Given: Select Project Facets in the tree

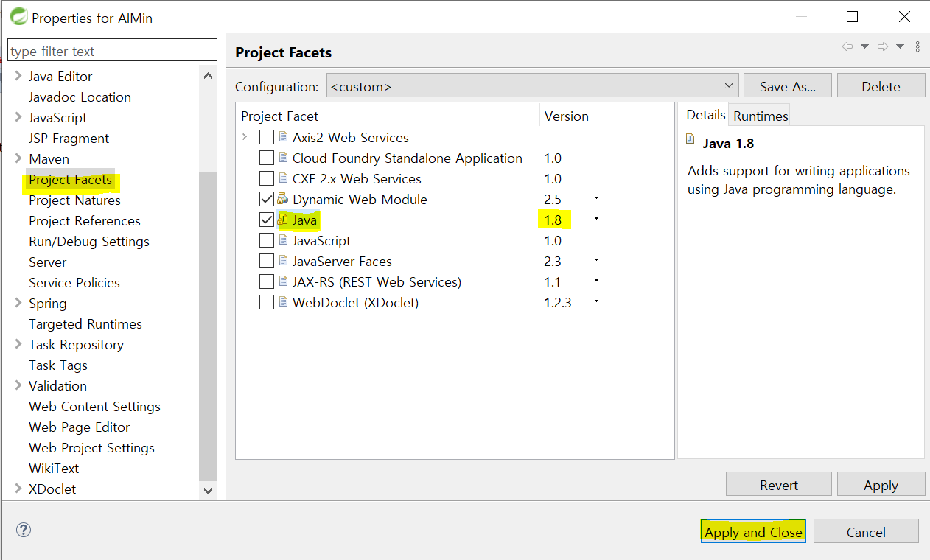Looking at the screenshot, I should point(70,180).
